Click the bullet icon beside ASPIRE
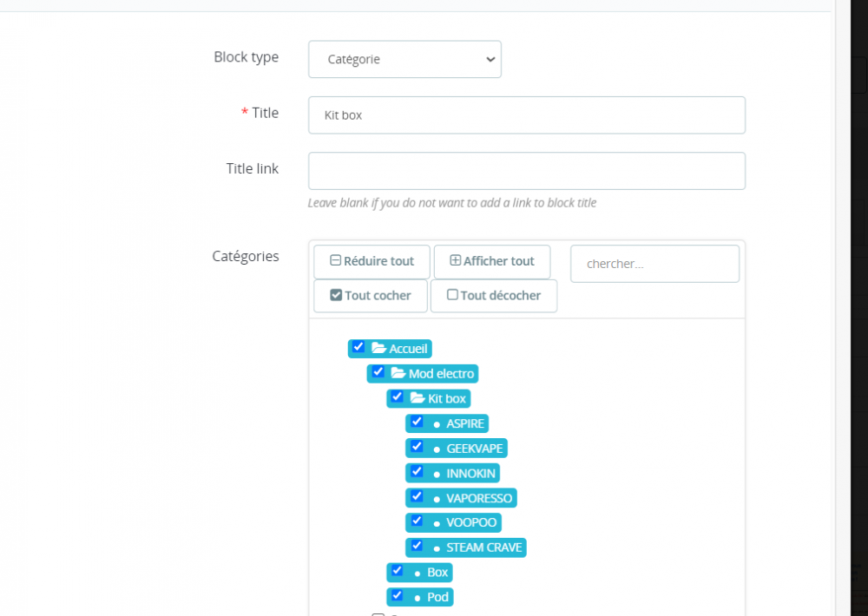 click(x=437, y=424)
